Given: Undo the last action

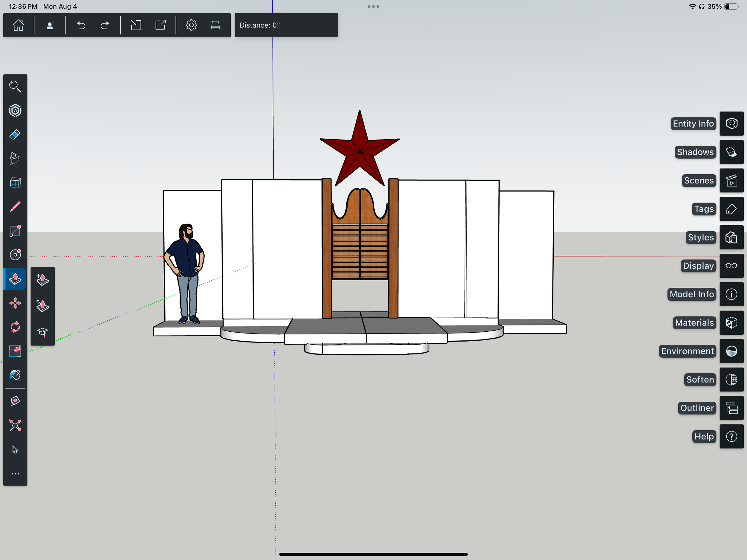Looking at the screenshot, I should click(81, 25).
